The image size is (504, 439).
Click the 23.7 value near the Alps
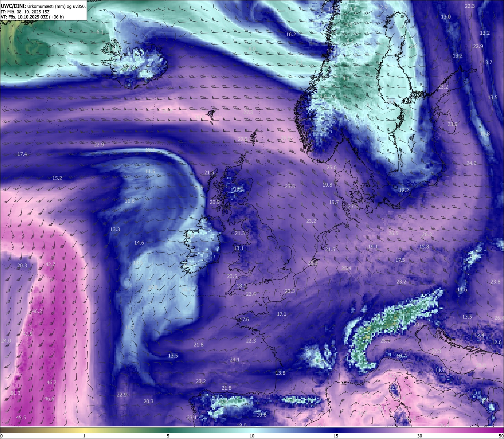[419, 324]
